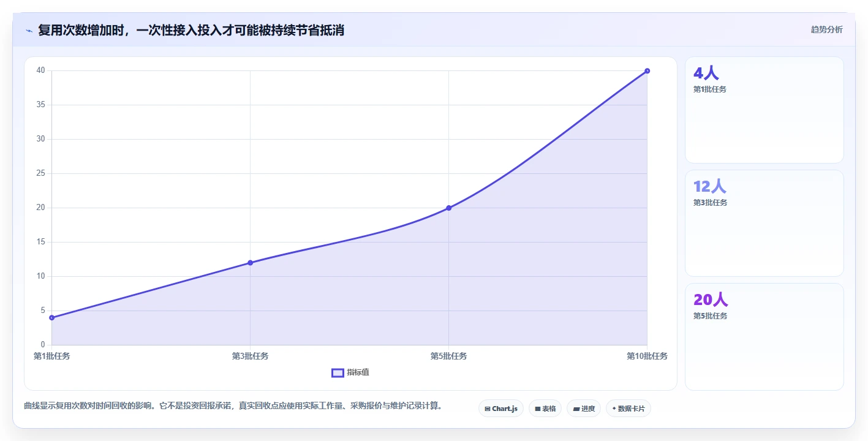Click the 第5批任务 caption under 20人

click(710, 316)
